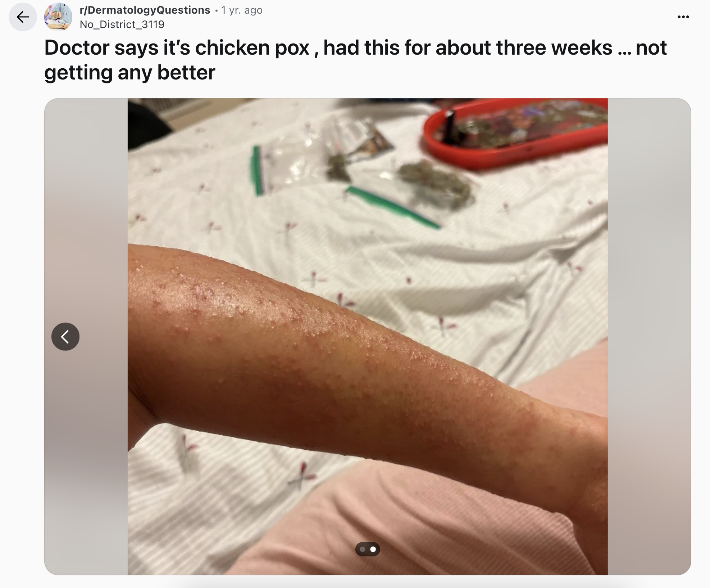Screen dimensions: 710x588
Task: Select the second gallery pagination dot
Action: (373, 549)
